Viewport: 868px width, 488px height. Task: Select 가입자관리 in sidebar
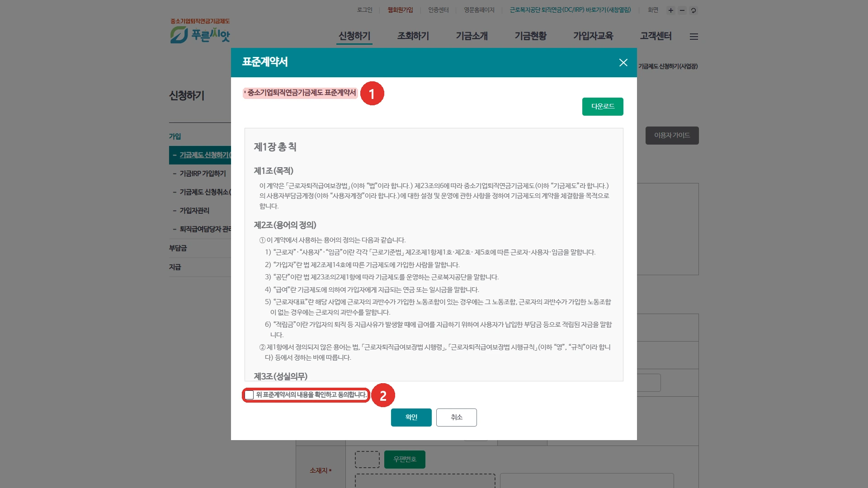click(194, 211)
